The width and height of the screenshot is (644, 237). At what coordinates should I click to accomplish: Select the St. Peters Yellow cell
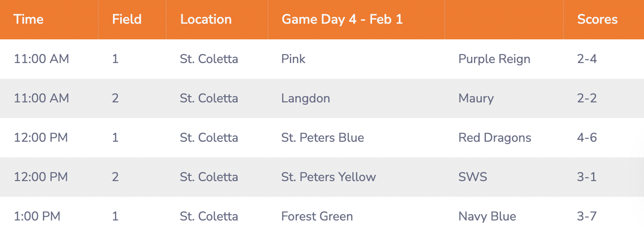tap(329, 177)
